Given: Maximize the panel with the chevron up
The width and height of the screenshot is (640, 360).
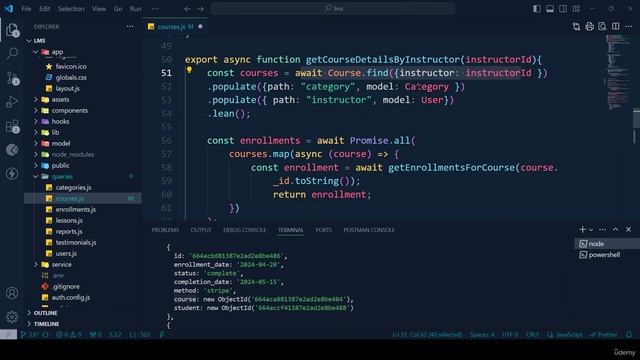Looking at the screenshot, I should (x=616, y=229).
